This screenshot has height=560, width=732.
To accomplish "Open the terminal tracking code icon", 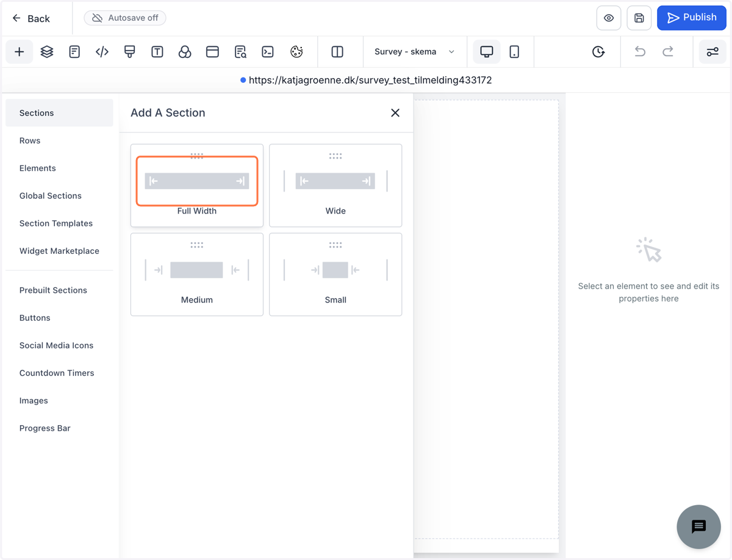I will pyautogui.click(x=268, y=52).
